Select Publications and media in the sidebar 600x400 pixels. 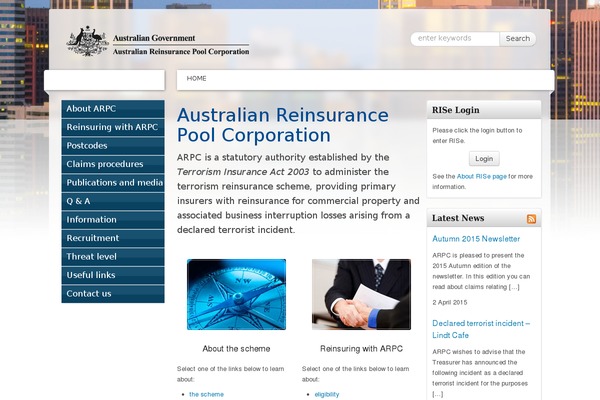point(112,183)
